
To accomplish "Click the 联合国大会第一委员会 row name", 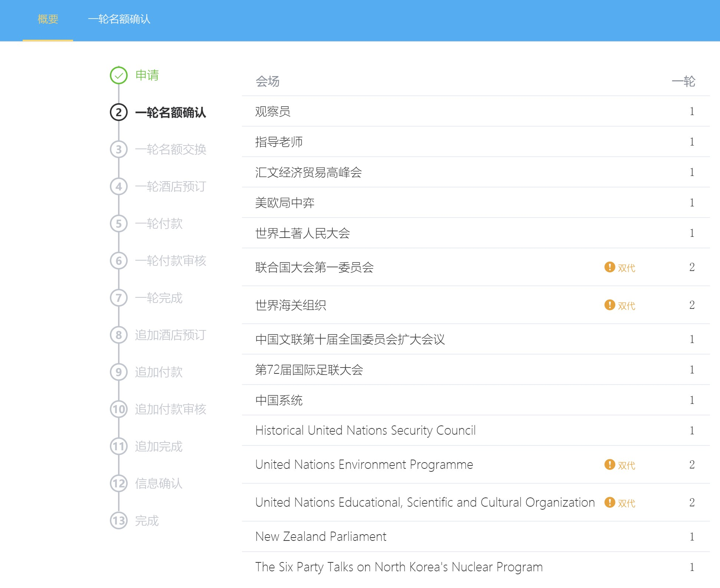I will click(x=314, y=267).
